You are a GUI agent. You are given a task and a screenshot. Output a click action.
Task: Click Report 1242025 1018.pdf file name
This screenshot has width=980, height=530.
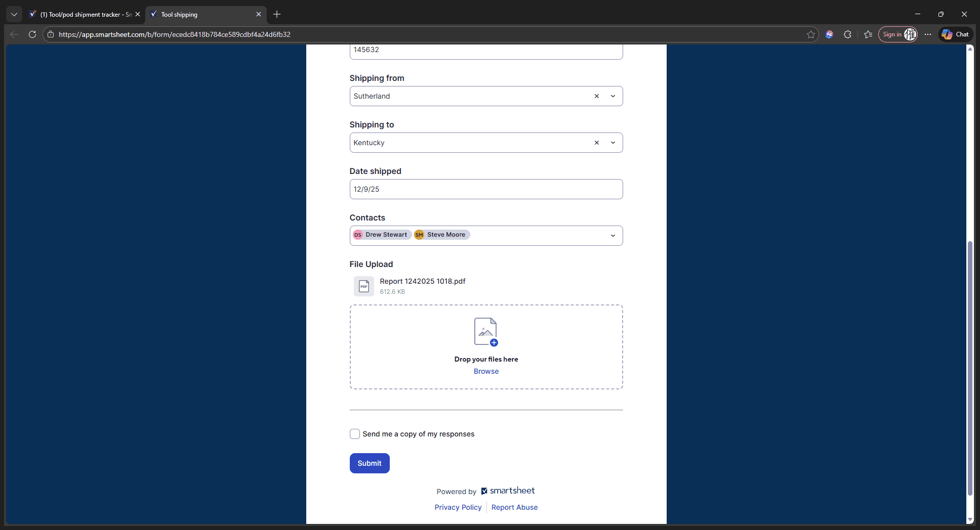click(x=423, y=281)
